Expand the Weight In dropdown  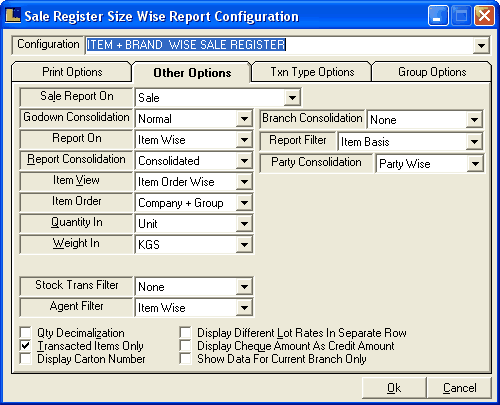244,245
